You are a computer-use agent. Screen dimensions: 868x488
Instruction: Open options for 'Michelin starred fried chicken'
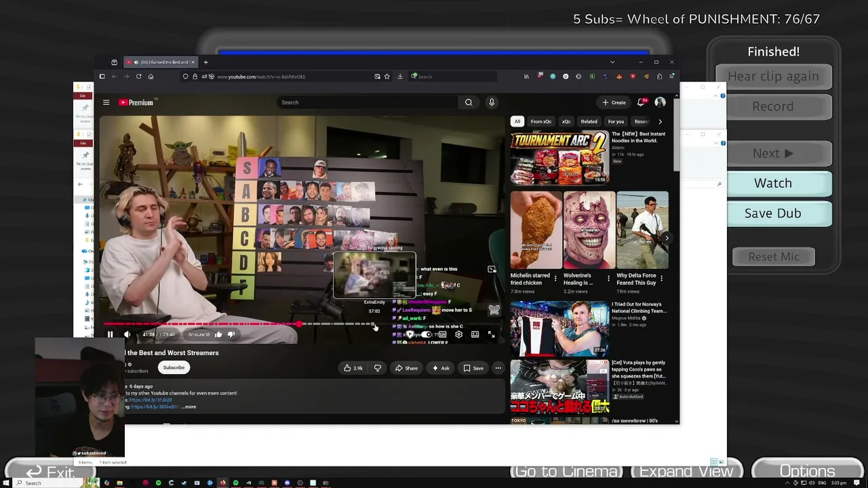(x=555, y=279)
